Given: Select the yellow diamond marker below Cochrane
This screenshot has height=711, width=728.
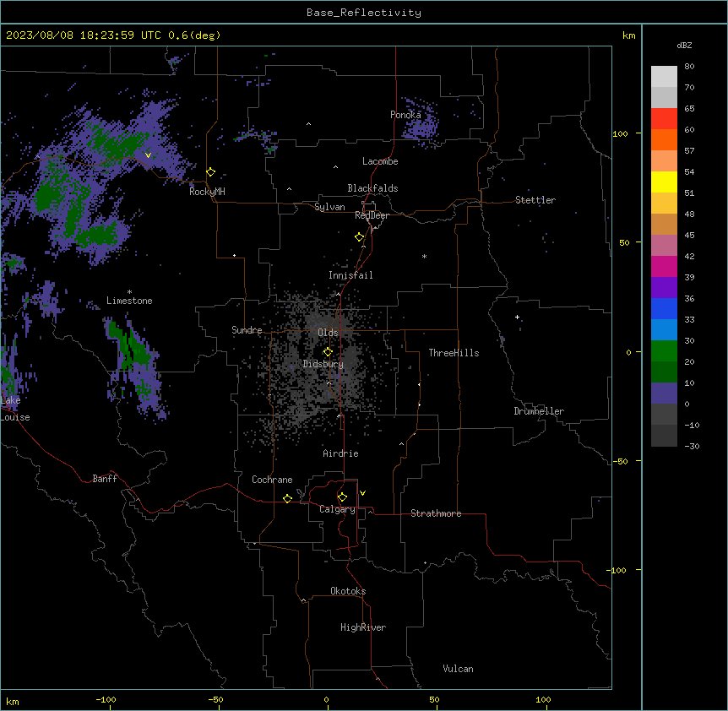Looking at the screenshot, I should (287, 498).
